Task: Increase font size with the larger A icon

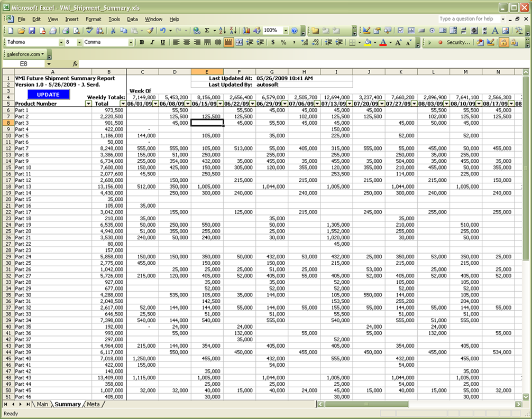Action: (398, 42)
